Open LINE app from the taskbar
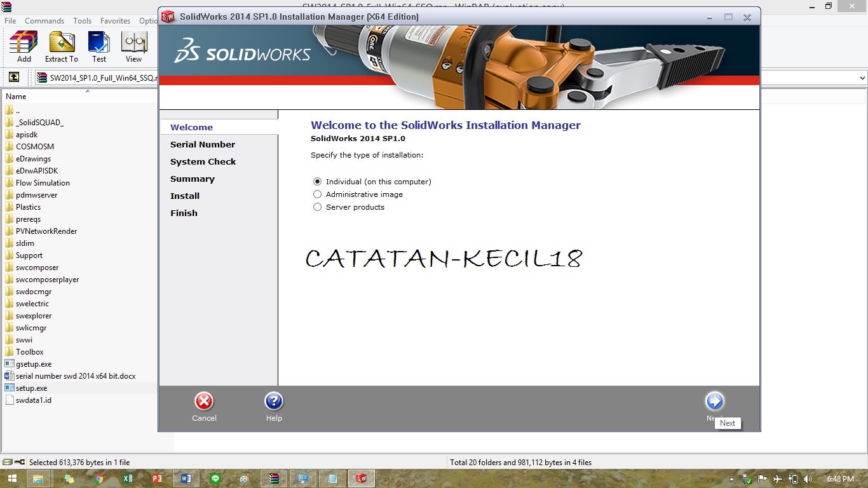 click(215, 478)
